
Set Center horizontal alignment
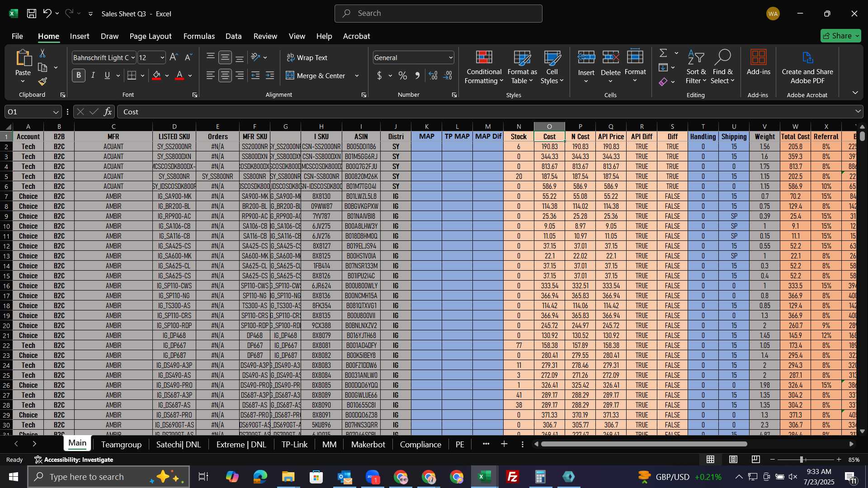point(225,75)
